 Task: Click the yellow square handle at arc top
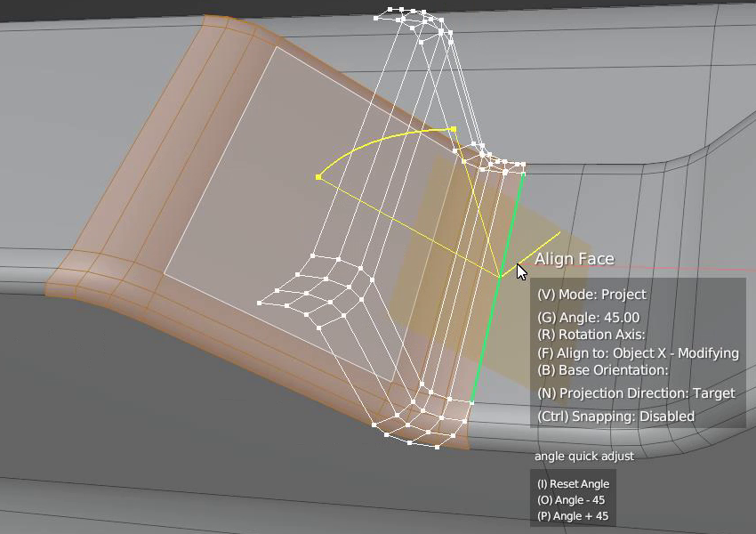(454, 129)
